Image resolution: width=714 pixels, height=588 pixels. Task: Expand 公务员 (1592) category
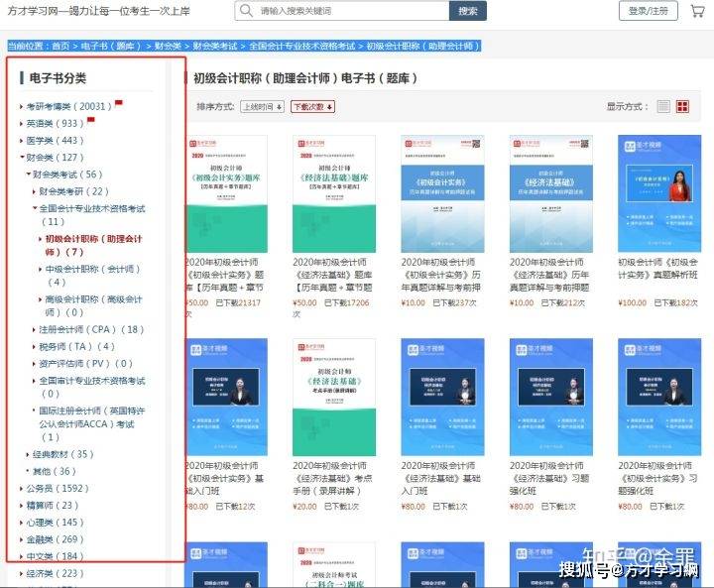[x=57, y=488]
